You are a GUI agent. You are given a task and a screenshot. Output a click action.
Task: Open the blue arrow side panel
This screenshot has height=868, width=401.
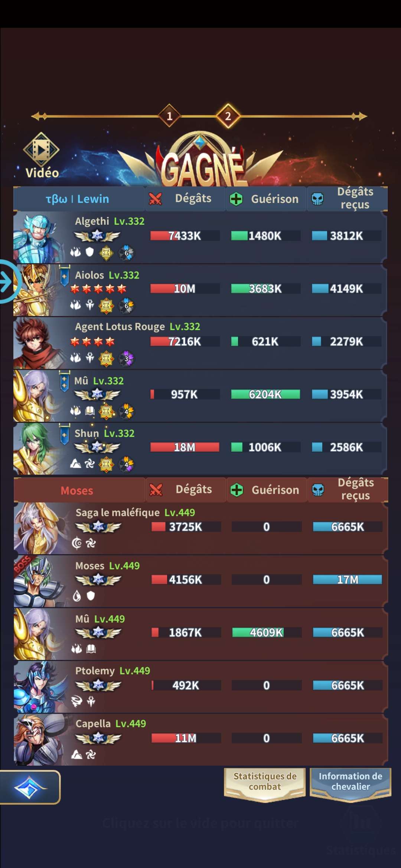coord(7,282)
